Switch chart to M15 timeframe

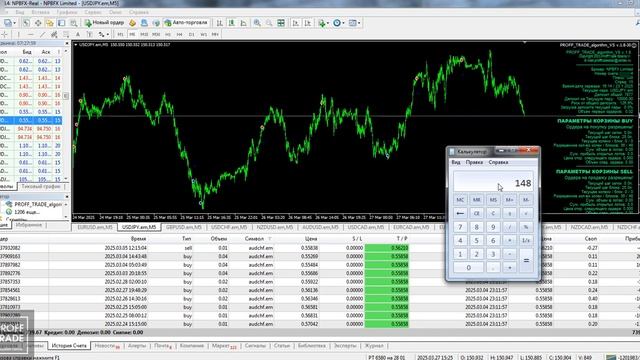tap(144, 35)
